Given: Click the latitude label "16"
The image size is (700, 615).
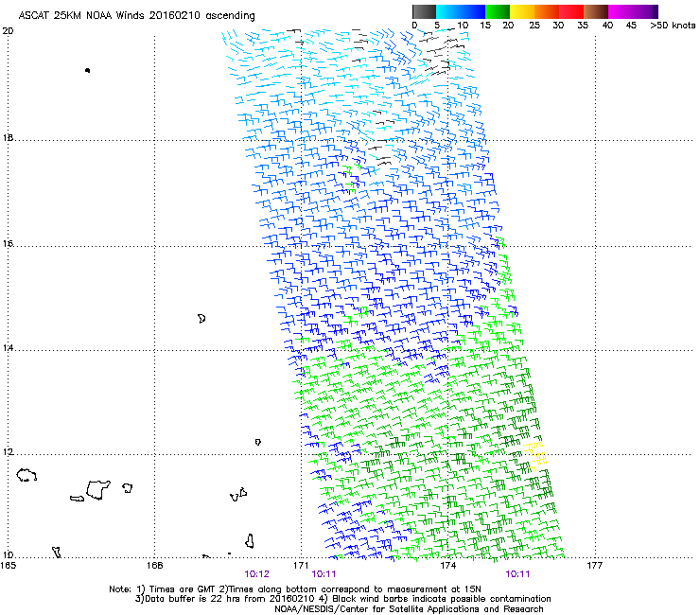Looking at the screenshot, I should tap(8, 243).
